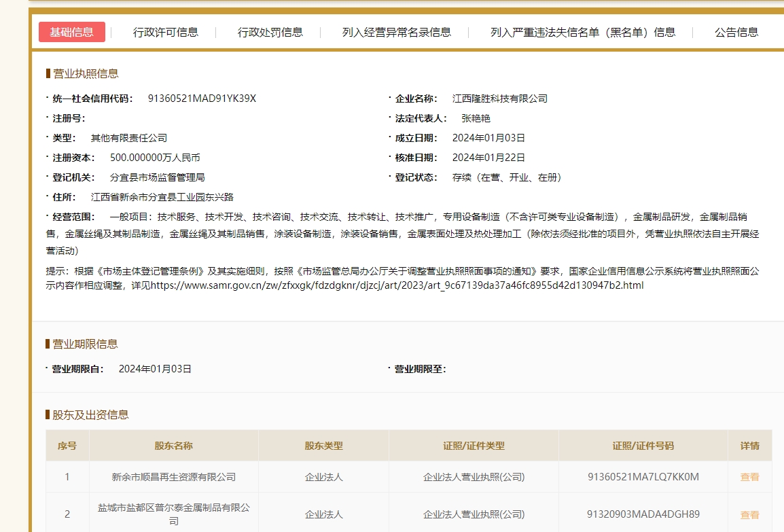
Task: Click the 股东名称 column header
Action: pyautogui.click(x=173, y=446)
